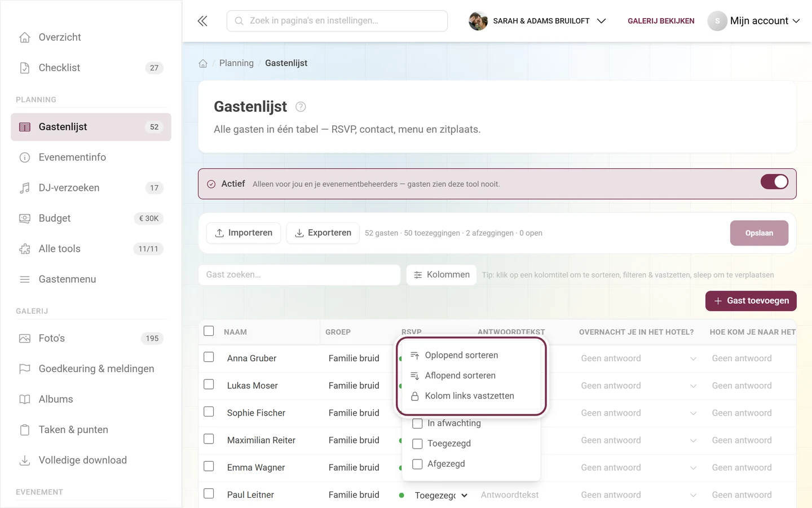Check the box for Anna Gruber
Viewport: 812px width, 508px height.
[x=209, y=357]
